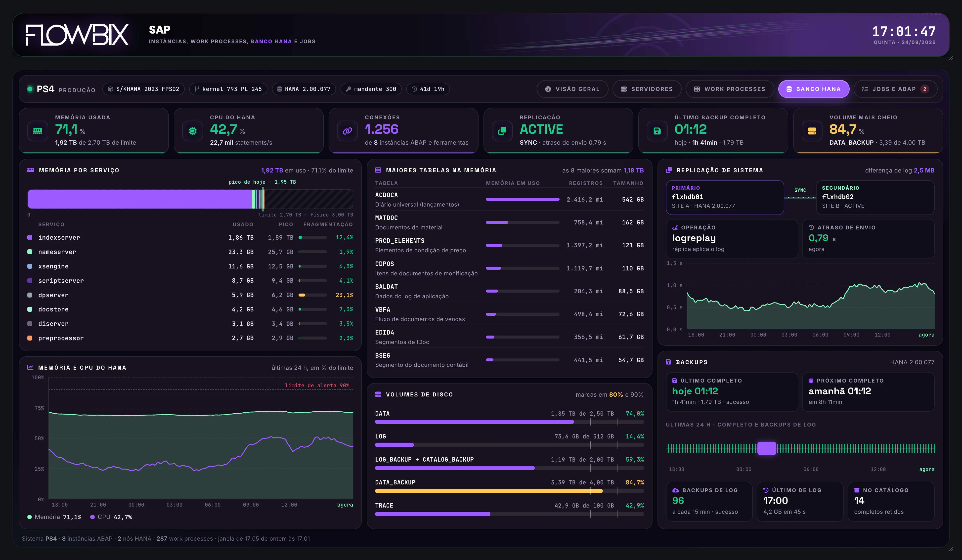
Task: Click the Replicação de Sistema panel icon
Action: (669, 170)
